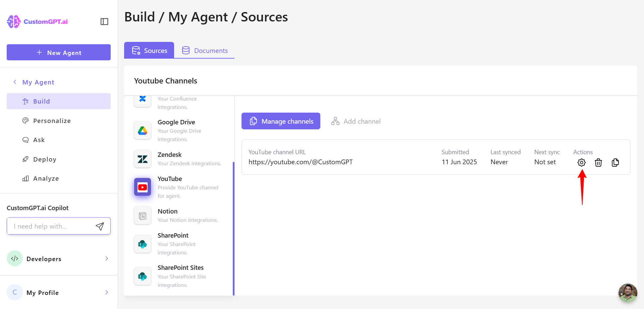The image size is (644, 309).
Task: Click the Next sync value Not set
Action: tap(545, 162)
